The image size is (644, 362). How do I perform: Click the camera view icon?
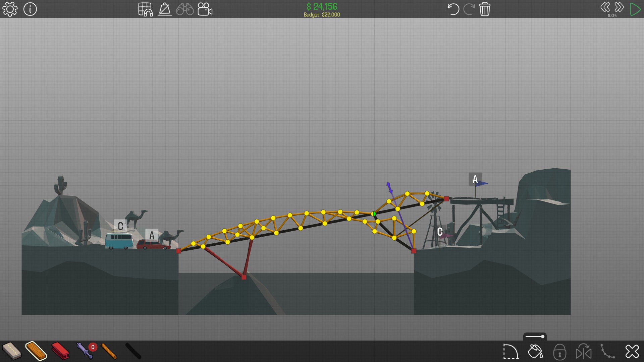pyautogui.click(x=205, y=9)
